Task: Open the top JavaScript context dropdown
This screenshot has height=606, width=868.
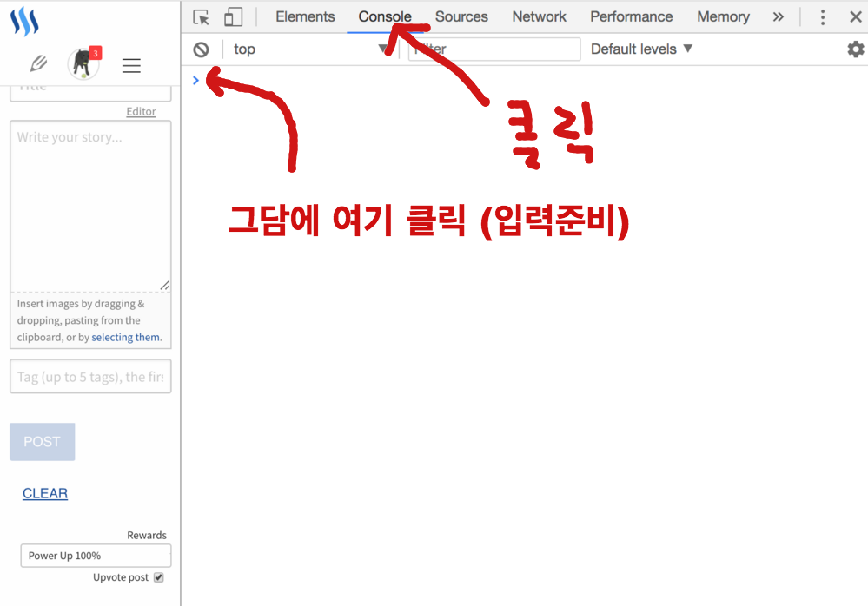Action: pos(308,49)
